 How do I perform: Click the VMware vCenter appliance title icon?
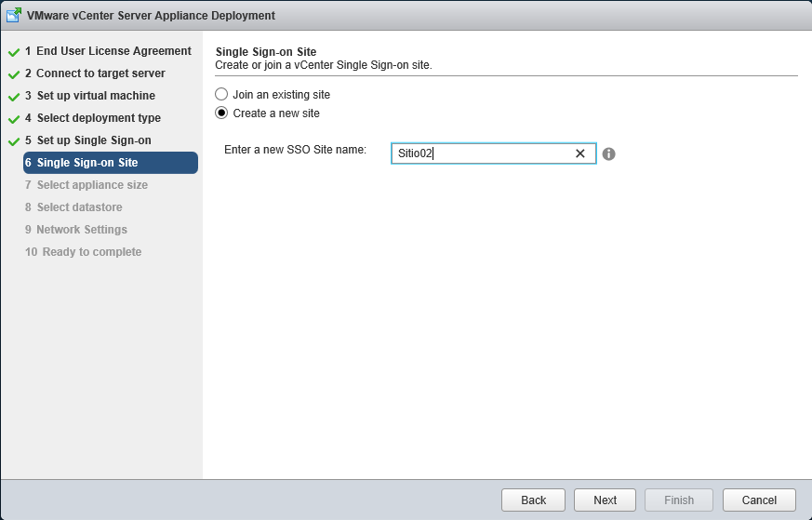pyautogui.click(x=14, y=15)
